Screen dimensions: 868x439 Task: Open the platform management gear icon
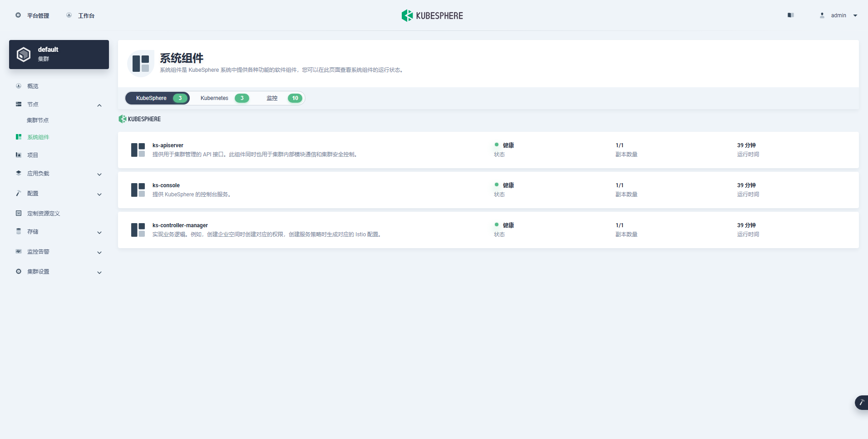18,15
